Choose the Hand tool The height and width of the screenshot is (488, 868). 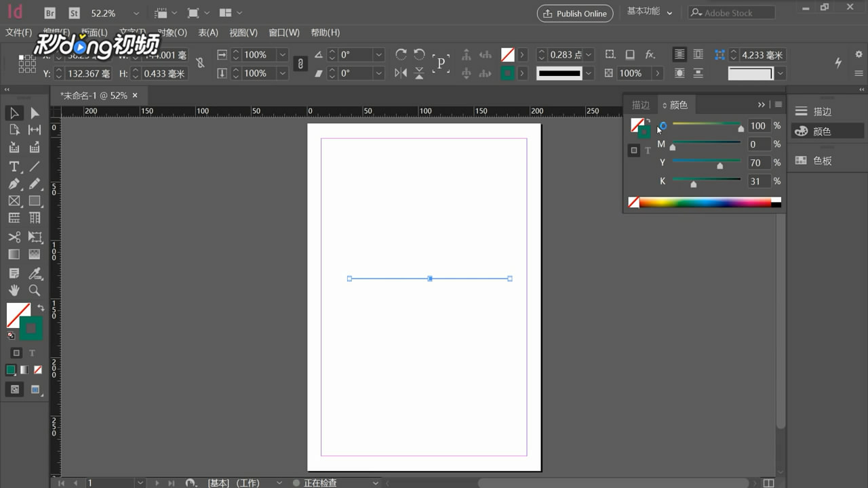(x=14, y=290)
